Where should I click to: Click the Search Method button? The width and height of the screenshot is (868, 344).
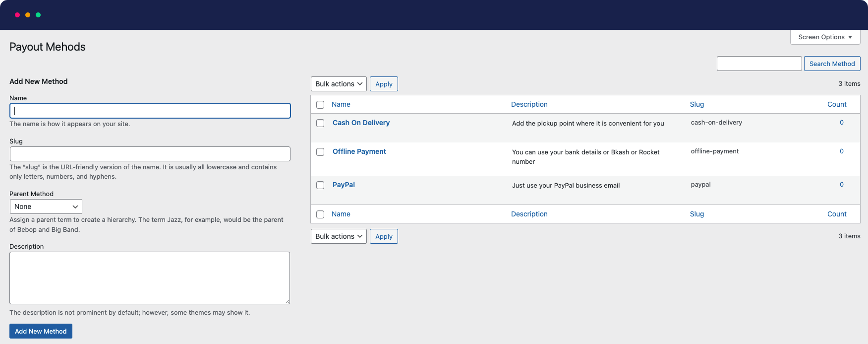click(x=832, y=64)
